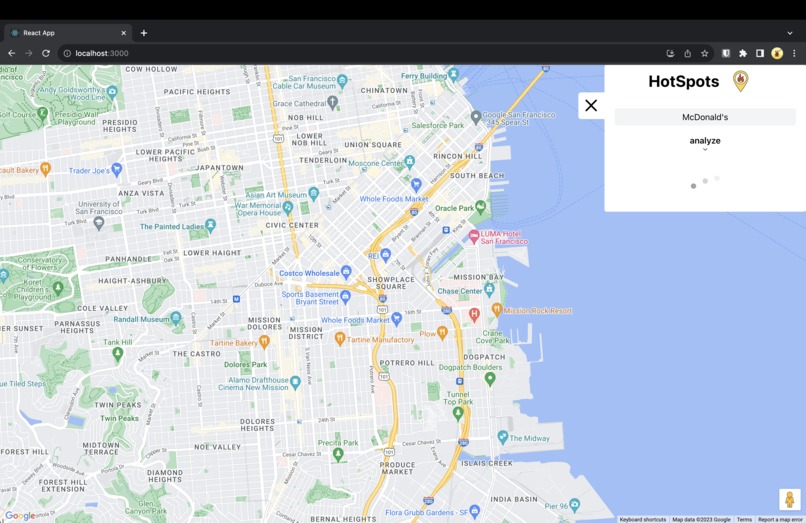The width and height of the screenshot is (806, 523).
Task: Click the site information icon
Action: tap(67, 53)
